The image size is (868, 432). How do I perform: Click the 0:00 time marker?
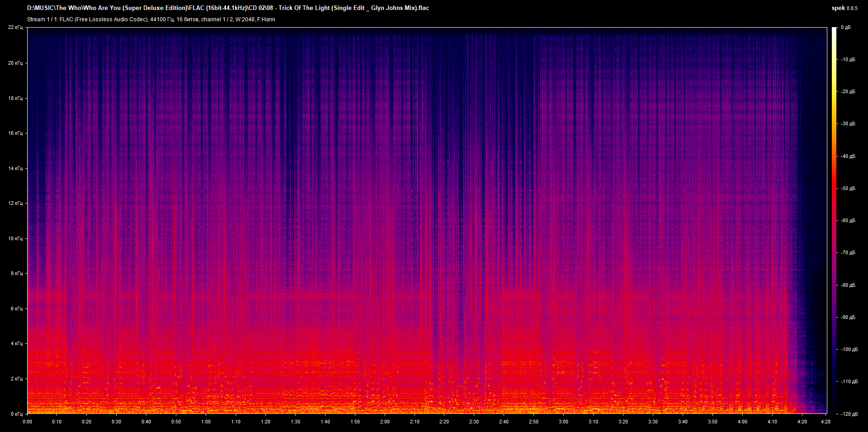(27, 422)
